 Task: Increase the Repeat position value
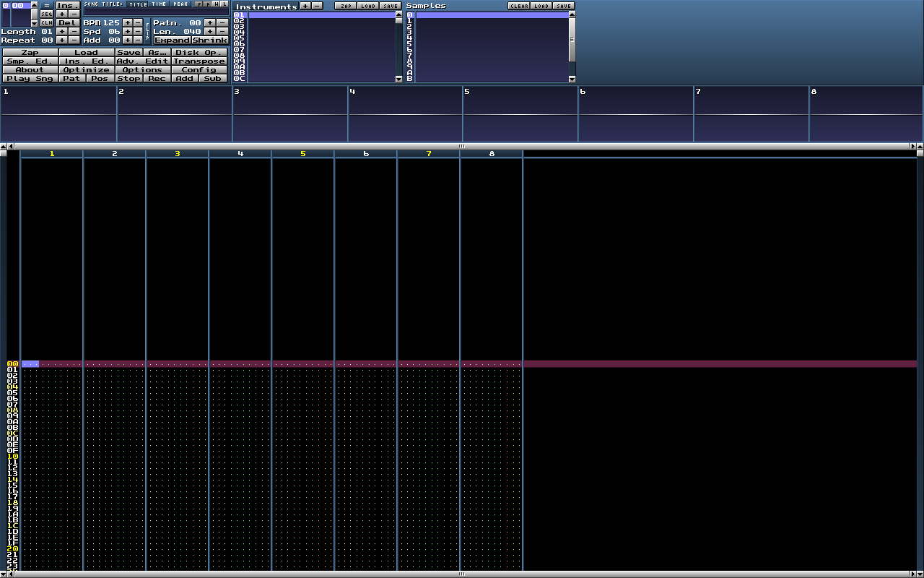62,40
